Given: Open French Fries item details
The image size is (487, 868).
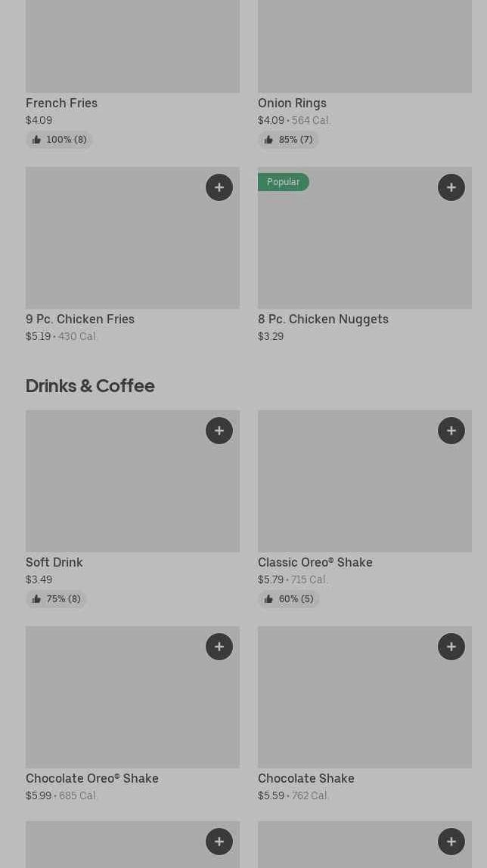Looking at the screenshot, I should click(x=61, y=103).
